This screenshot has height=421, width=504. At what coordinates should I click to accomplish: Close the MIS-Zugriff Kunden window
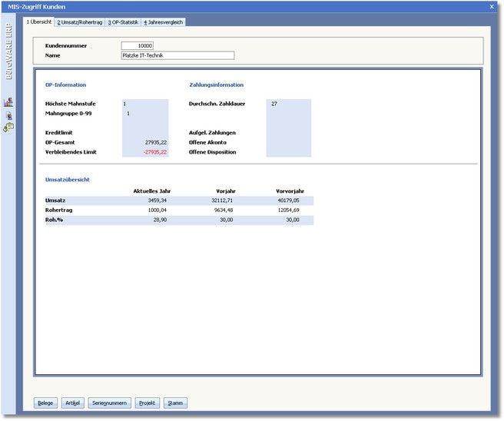(x=492, y=6)
